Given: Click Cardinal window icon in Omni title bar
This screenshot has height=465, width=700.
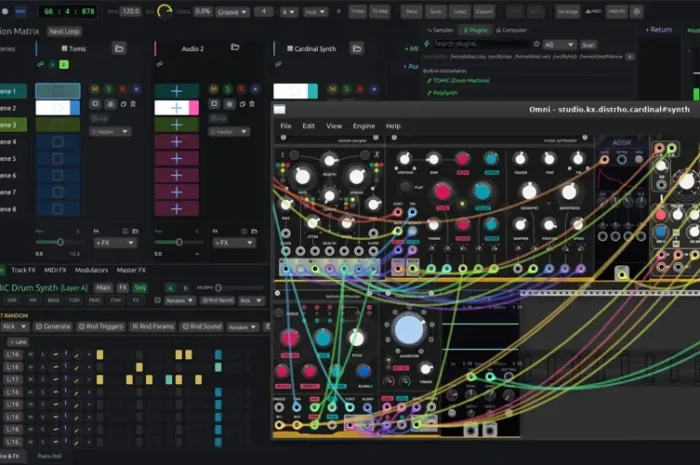Looking at the screenshot, I should pos(279,109).
